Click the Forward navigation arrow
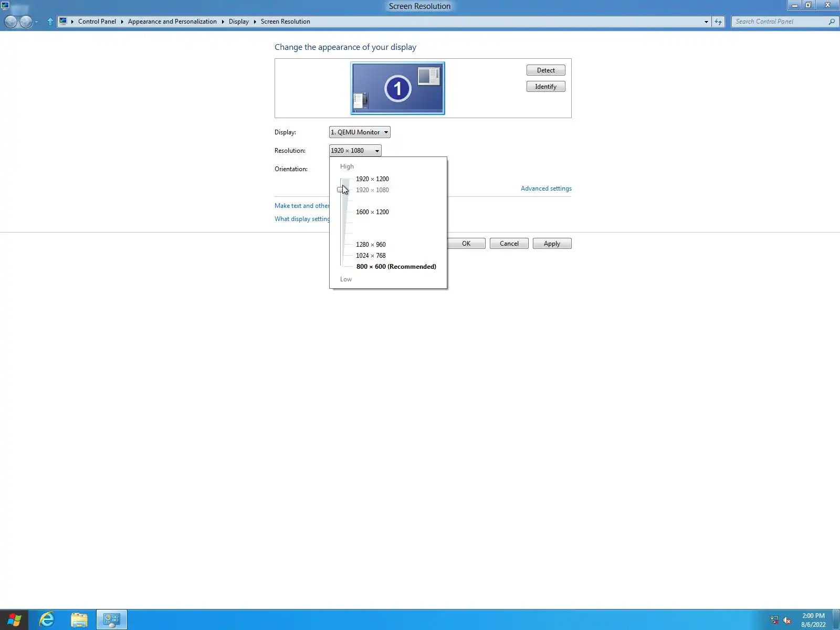Image resolution: width=840 pixels, height=630 pixels. point(26,22)
